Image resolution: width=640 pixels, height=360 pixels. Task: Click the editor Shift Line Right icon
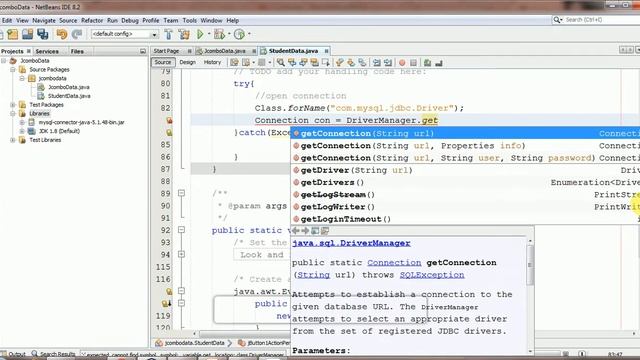[388, 62]
